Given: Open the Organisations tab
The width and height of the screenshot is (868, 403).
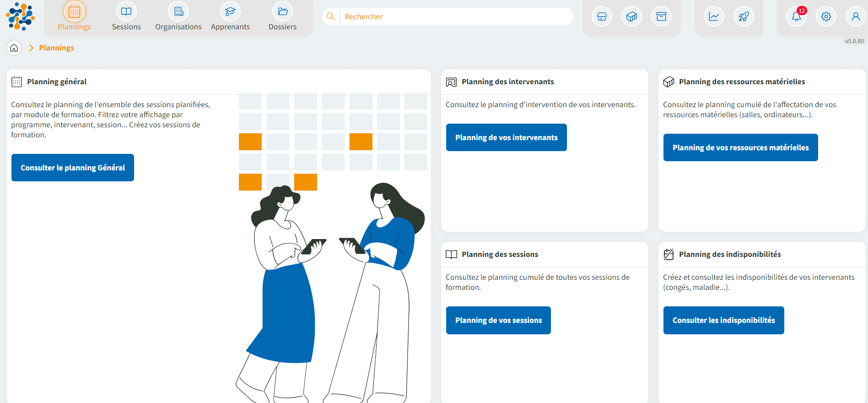Looking at the screenshot, I should 178,17.
